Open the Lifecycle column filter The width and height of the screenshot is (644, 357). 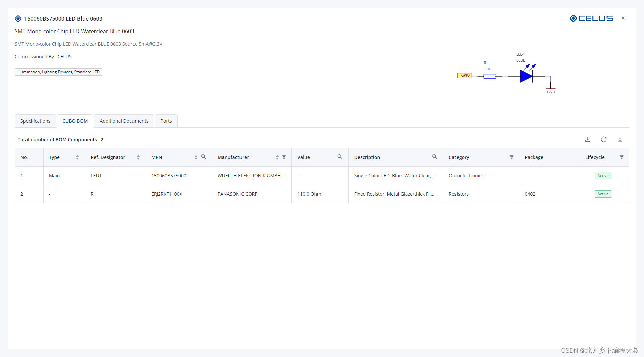(x=622, y=157)
